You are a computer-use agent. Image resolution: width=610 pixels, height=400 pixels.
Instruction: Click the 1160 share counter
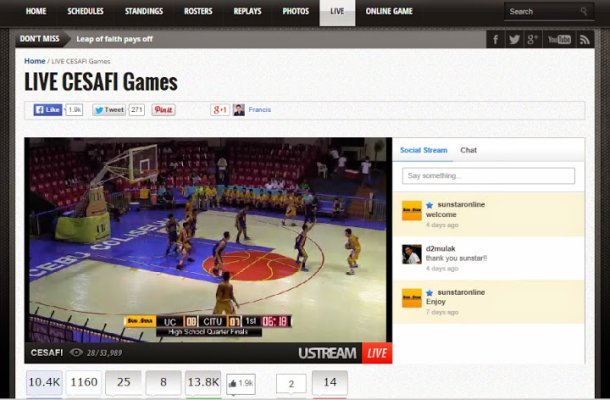click(84, 382)
